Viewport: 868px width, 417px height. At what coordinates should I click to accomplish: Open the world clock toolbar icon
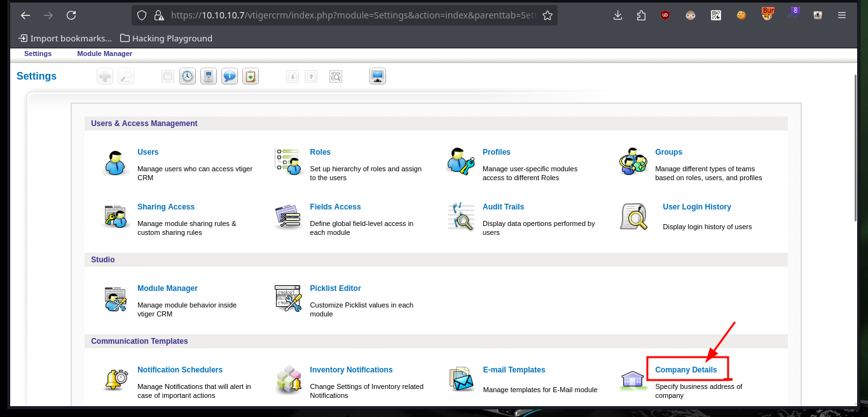coord(188,76)
